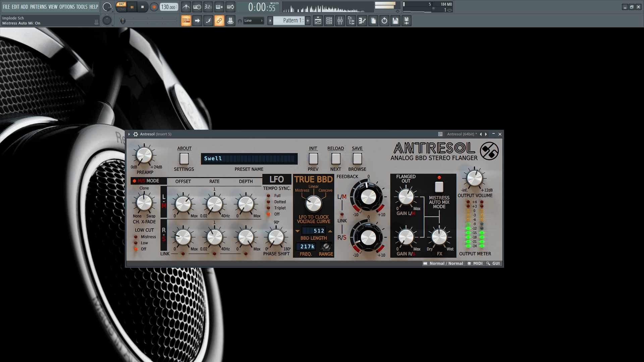Viewport: 644px width, 362px height.
Task: Click the SAVE / BROWSE button
Action: coord(357,159)
